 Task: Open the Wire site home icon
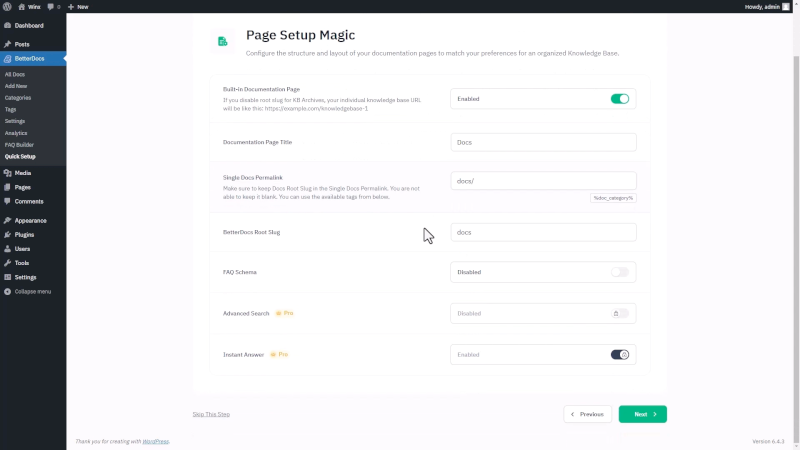coord(21,7)
